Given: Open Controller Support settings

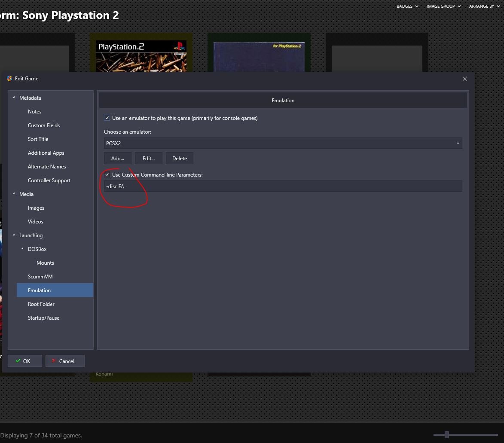Looking at the screenshot, I should tap(49, 180).
